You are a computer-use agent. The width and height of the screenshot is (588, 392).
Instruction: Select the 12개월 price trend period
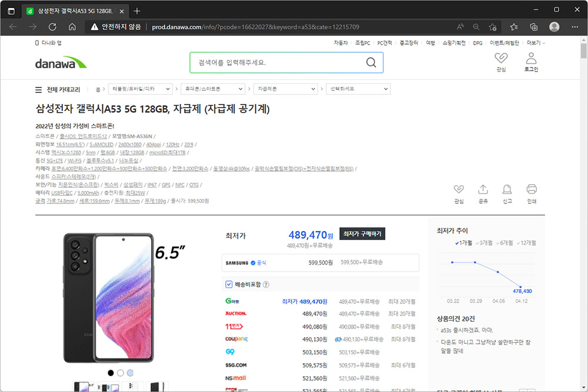pyautogui.click(x=526, y=243)
